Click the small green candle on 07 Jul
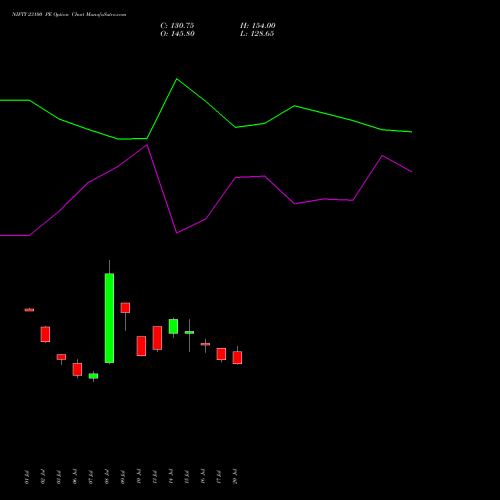The image size is (500, 500). click(x=93, y=376)
